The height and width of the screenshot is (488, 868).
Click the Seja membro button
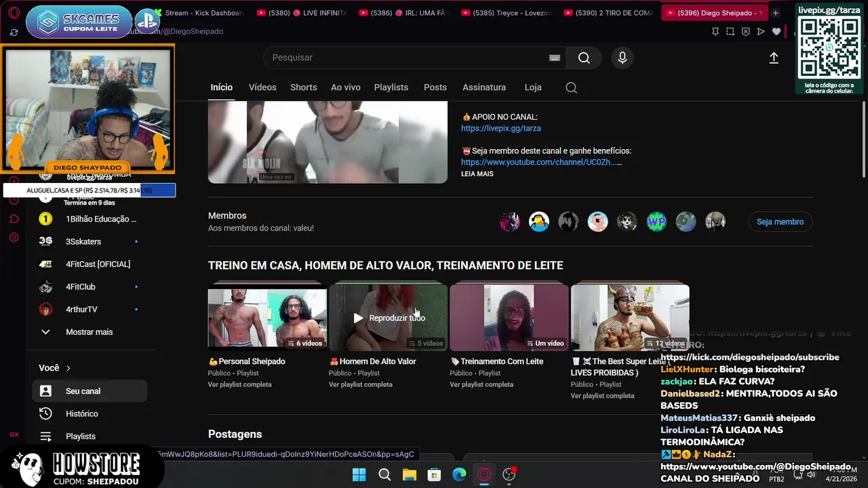780,222
